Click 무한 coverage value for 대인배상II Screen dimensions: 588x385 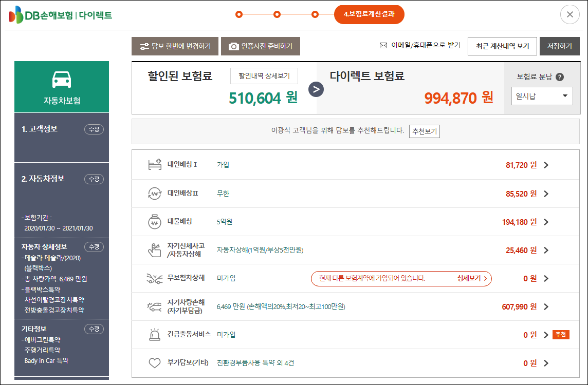(223, 194)
